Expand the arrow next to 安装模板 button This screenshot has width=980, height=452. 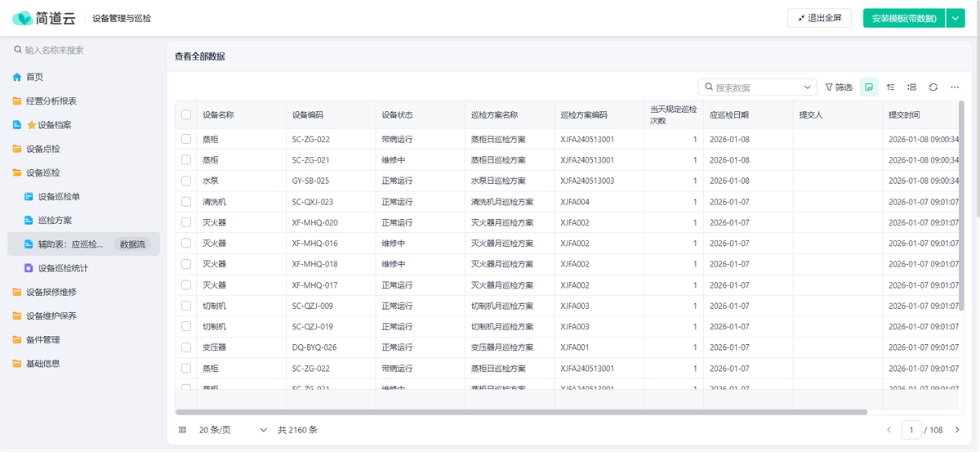point(955,18)
